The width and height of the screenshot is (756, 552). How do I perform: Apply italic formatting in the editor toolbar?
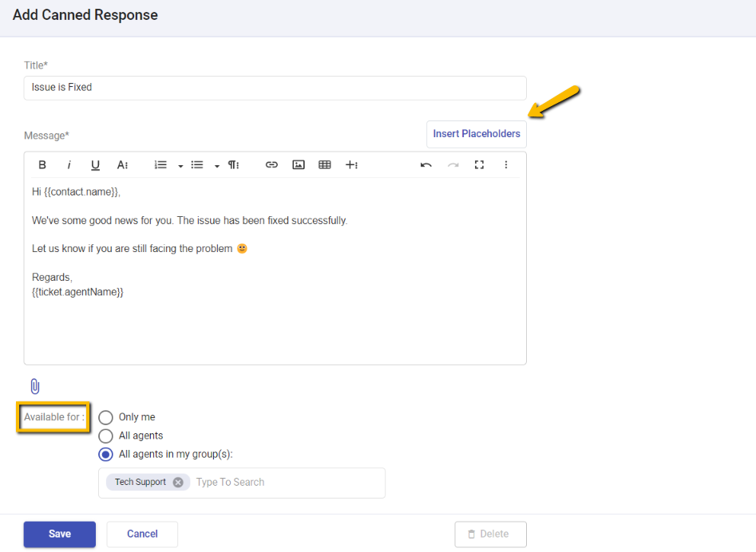[69, 165]
